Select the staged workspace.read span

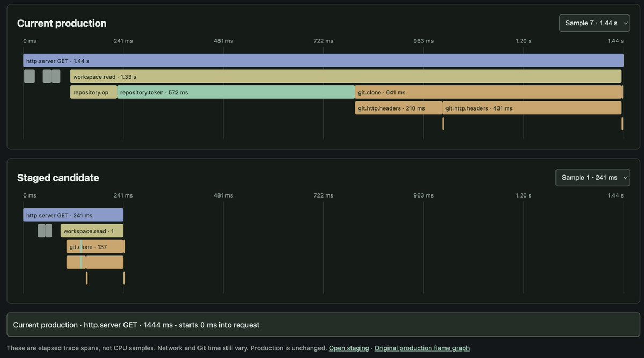tap(92, 231)
